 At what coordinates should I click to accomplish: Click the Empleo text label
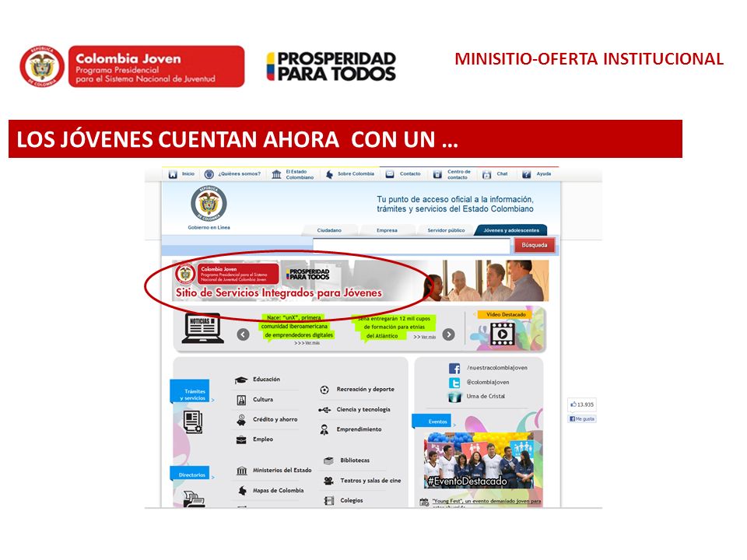point(263,439)
